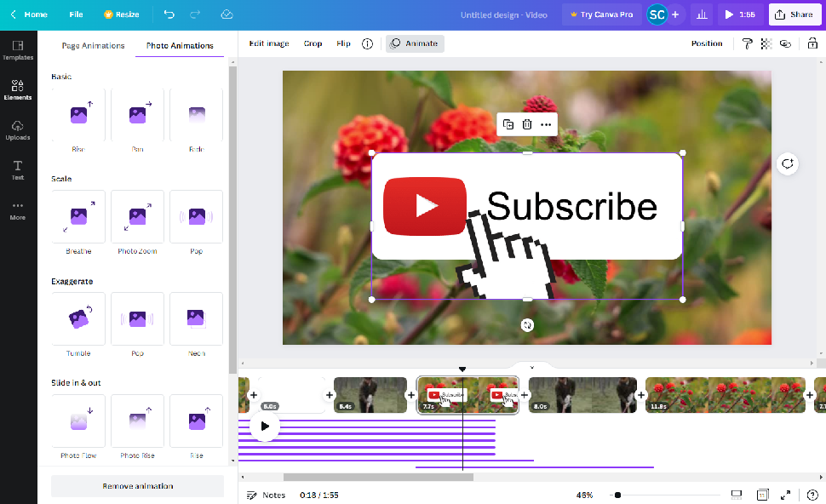Go back to Home
The height and width of the screenshot is (504, 826).
[30, 14]
